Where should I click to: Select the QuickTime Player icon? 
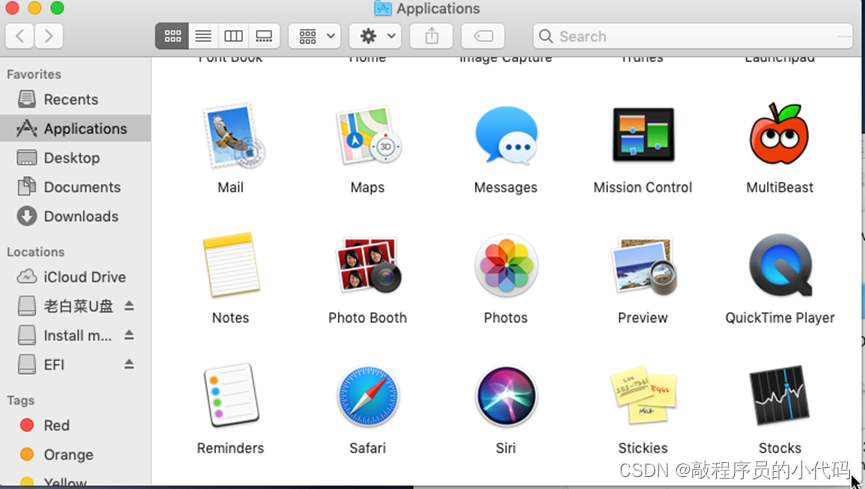[x=781, y=265]
